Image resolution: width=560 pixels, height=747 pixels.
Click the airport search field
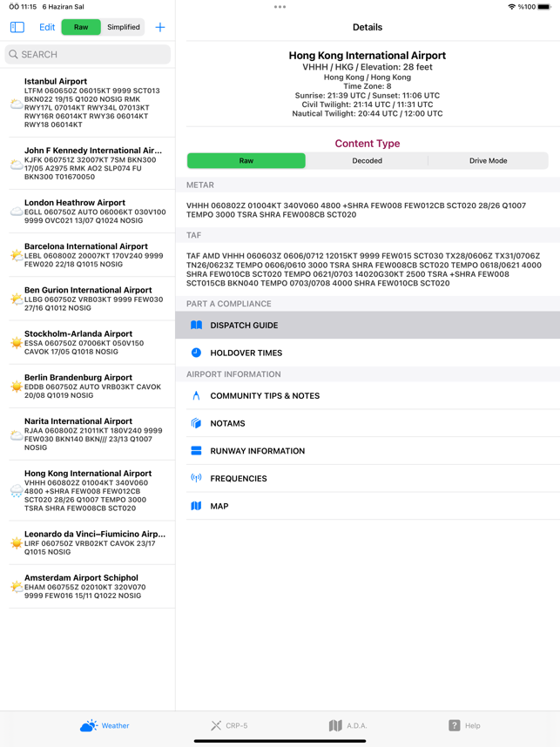click(88, 54)
